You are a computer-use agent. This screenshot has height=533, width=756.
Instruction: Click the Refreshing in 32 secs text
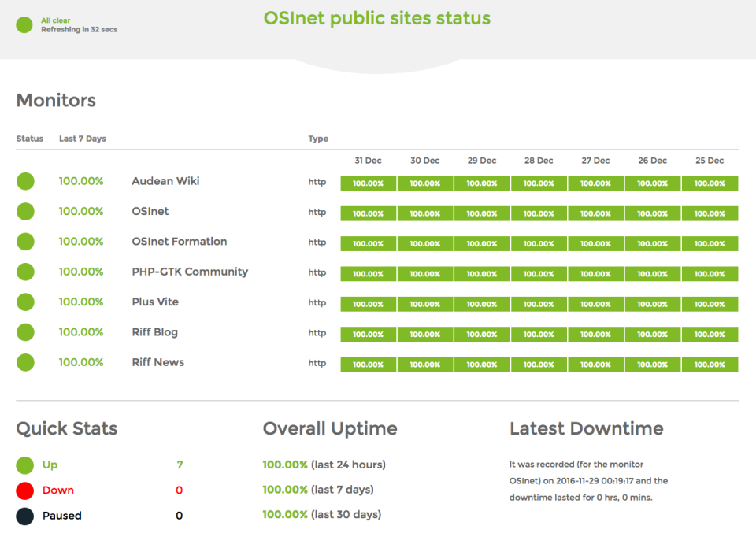click(79, 29)
